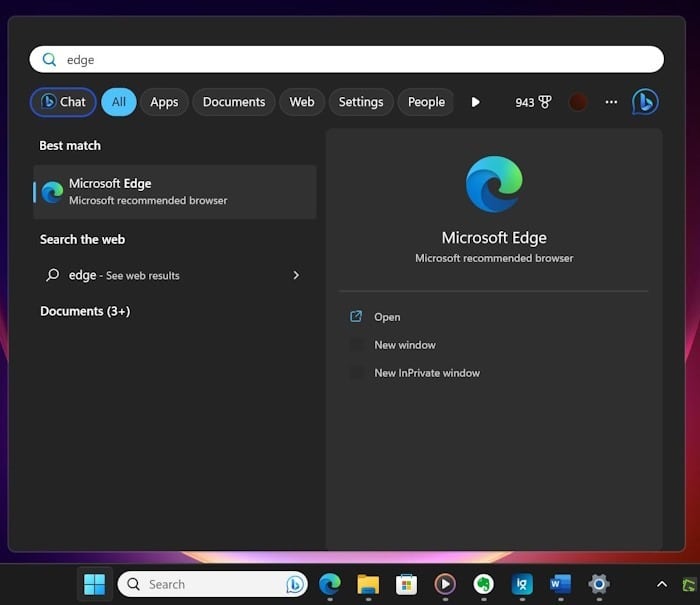Click the Windows Start button

click(x=95, y=584)
